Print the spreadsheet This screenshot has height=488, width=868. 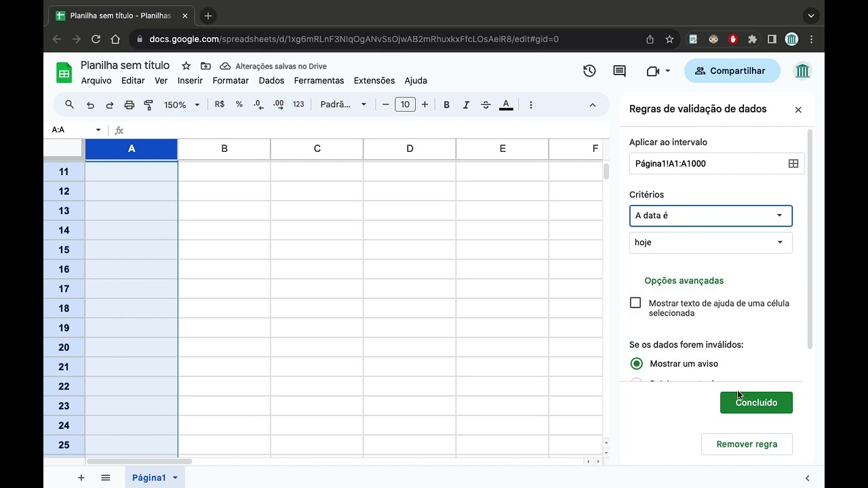point(129,105)
